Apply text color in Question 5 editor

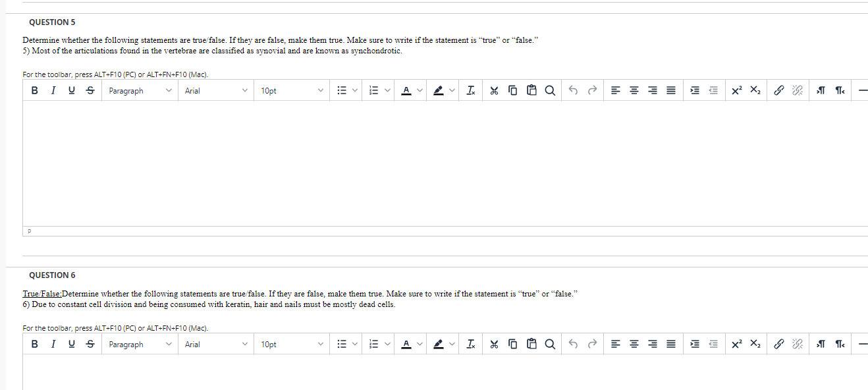pos(406,91)
